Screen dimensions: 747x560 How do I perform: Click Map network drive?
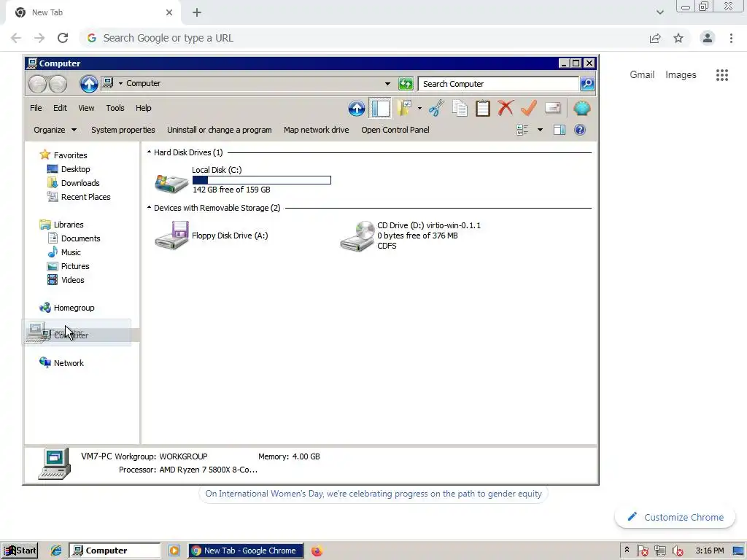coord(317,130)
